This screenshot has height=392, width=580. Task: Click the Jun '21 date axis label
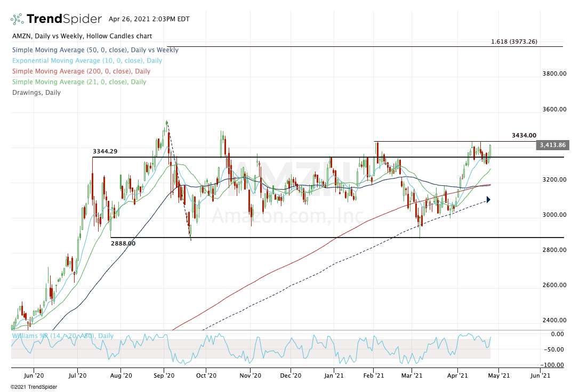point(540,375)
